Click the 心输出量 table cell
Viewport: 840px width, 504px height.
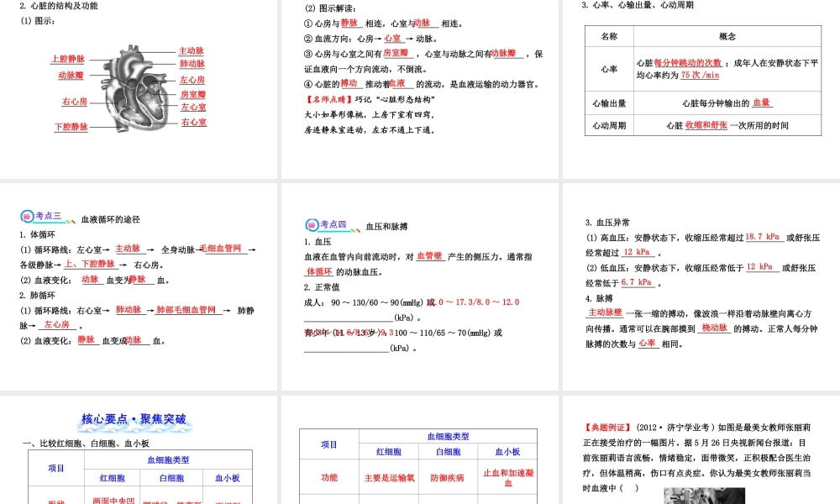coord(609,102)
